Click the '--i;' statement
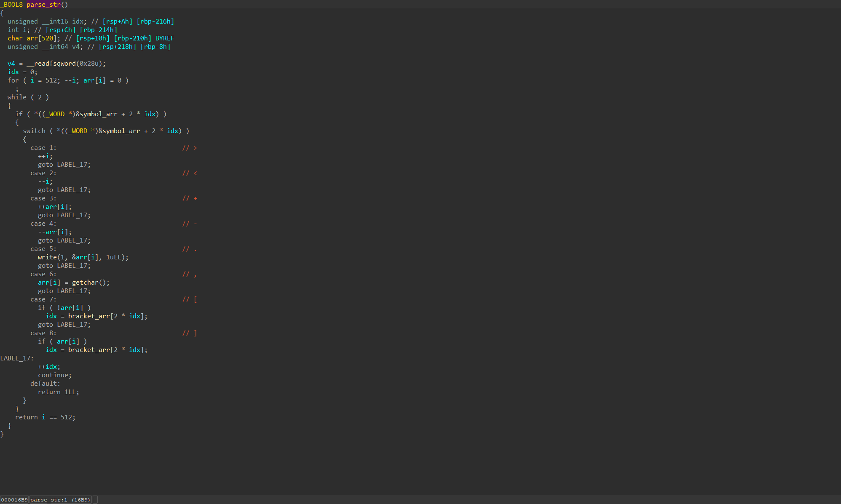The height and width of the screenshot is (504, 841). (x=45, y=181)
